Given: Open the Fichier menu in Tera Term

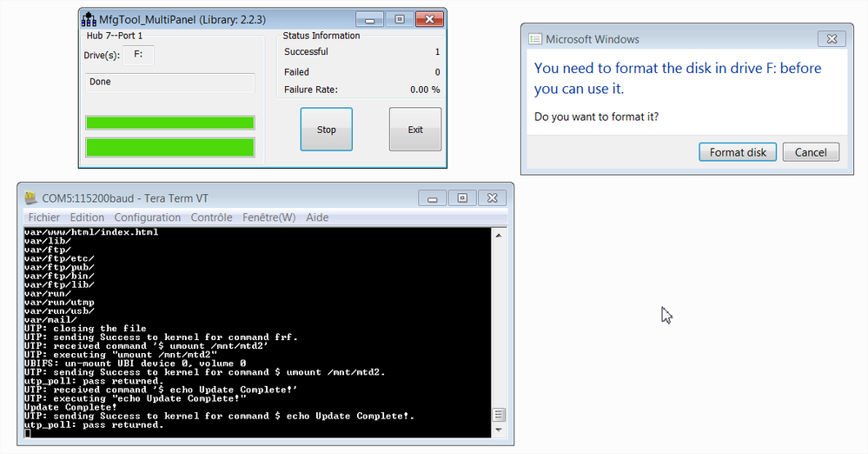Looking at the screenshot, I should (43, 217).
